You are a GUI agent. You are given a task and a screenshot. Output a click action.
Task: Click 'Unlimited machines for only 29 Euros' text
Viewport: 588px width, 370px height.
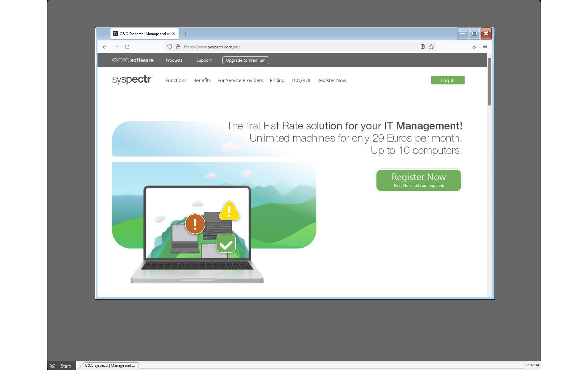356,138
